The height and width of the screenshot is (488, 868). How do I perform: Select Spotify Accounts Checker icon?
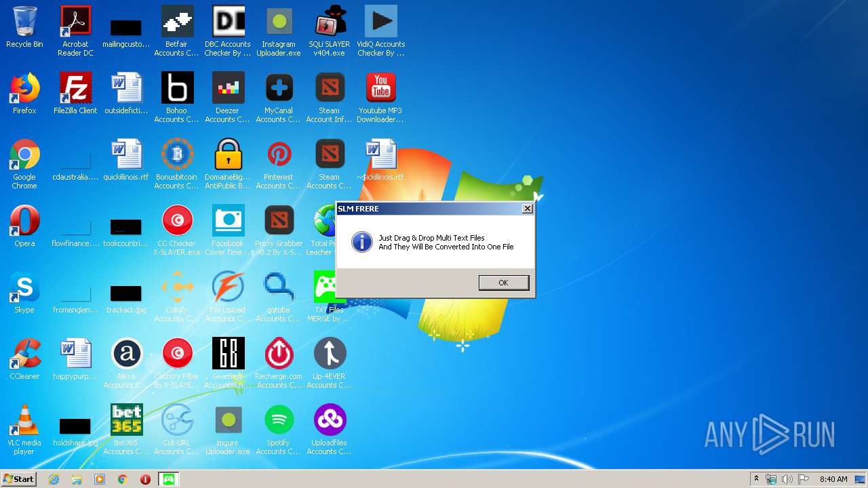[x=279, y=430]
